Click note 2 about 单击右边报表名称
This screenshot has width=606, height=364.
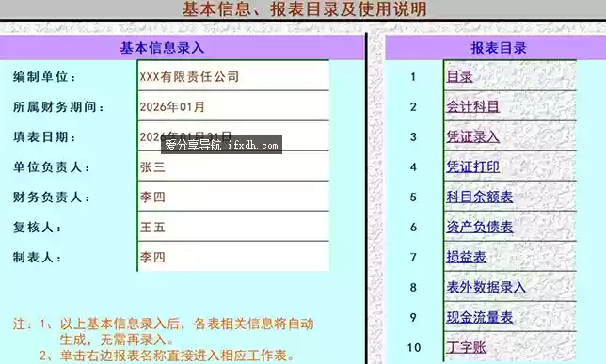[x=167, y=356]
